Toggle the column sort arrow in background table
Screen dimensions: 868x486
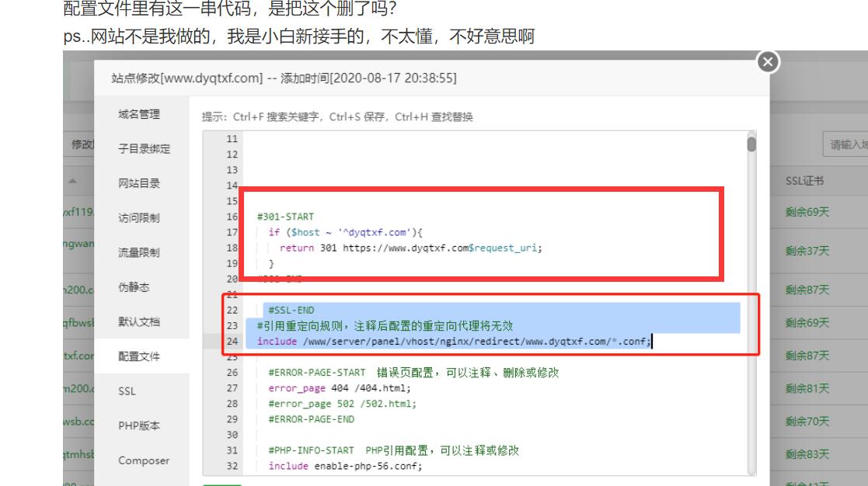pos(73,179)
